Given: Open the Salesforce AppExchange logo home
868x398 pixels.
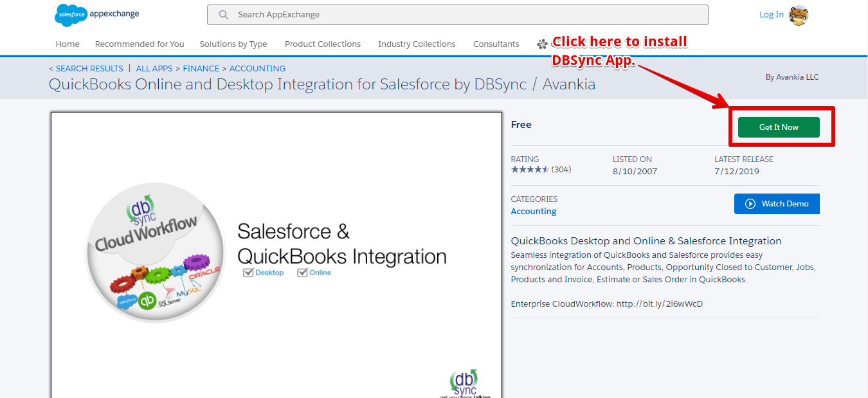Looking at the screenshot, I should pyautogui.click(x=97, y=15).
